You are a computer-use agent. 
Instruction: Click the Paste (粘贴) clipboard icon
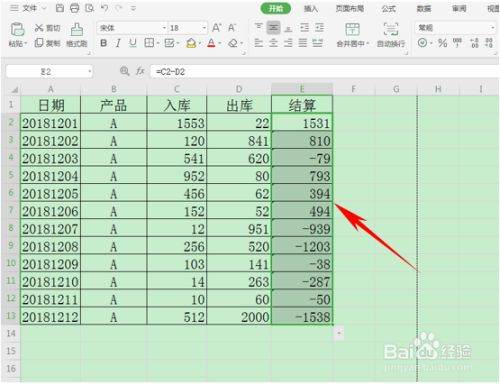pyautogui.click(x=17, y=29)
